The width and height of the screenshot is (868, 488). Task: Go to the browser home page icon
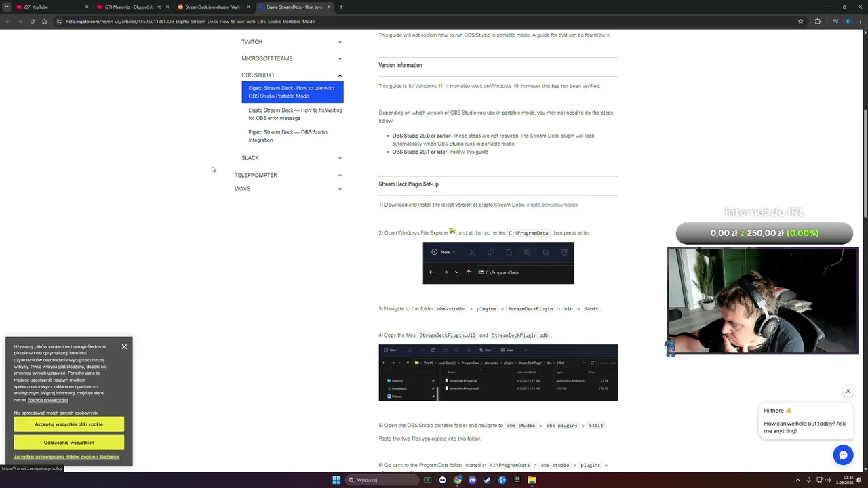tap(45, 21)
